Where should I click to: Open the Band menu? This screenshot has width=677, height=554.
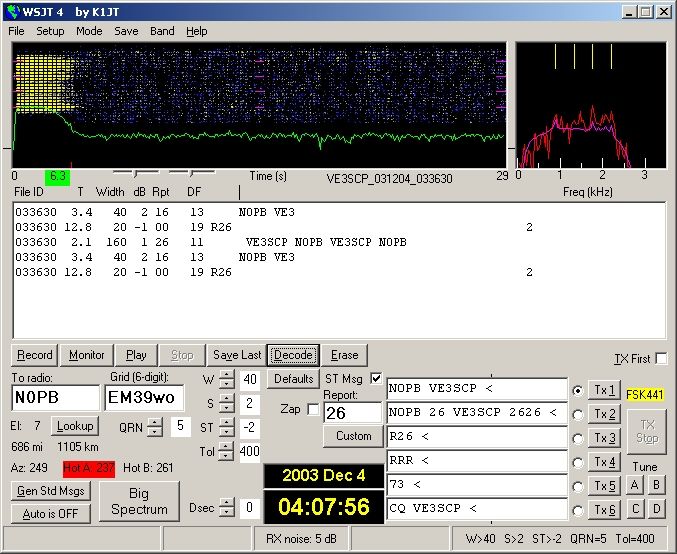point(162,31)
